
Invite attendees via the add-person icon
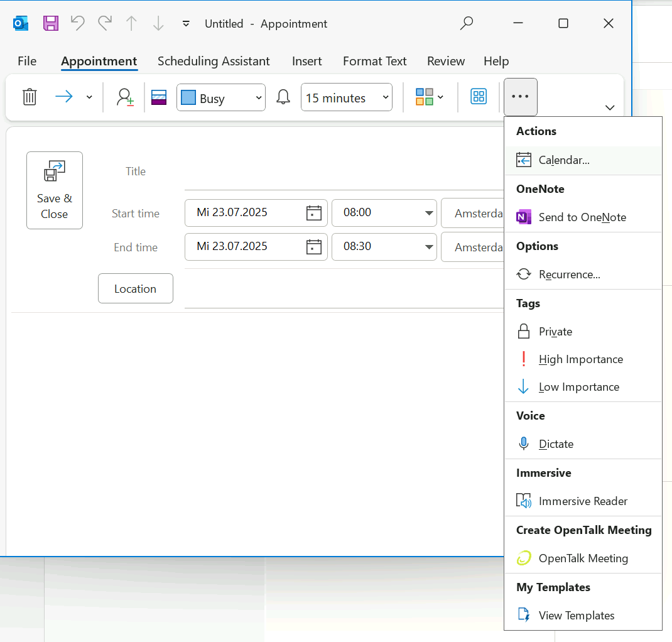click(124, 97)
